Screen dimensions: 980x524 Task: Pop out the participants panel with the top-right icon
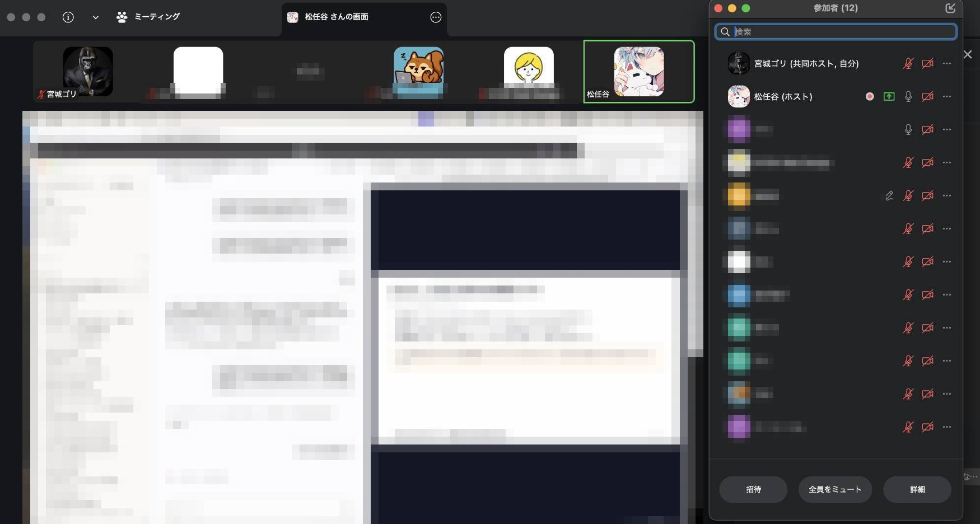click(x=950, y=8)
